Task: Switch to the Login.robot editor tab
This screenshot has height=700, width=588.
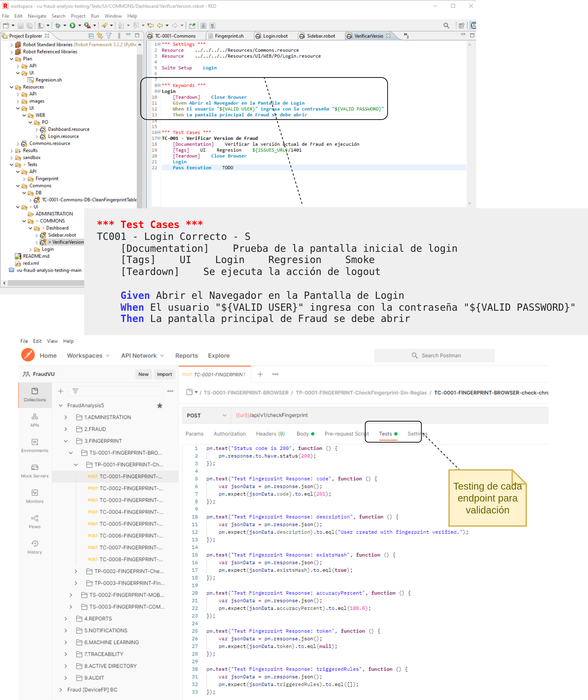Action: click(275, 36)
